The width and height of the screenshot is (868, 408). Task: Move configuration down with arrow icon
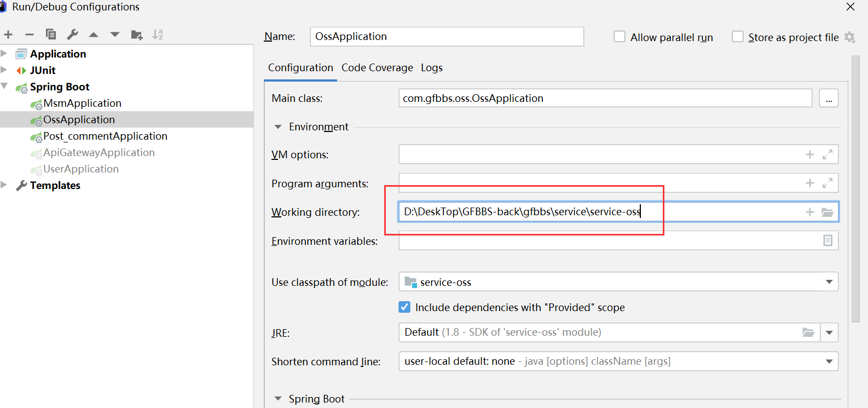coord(115,35)
